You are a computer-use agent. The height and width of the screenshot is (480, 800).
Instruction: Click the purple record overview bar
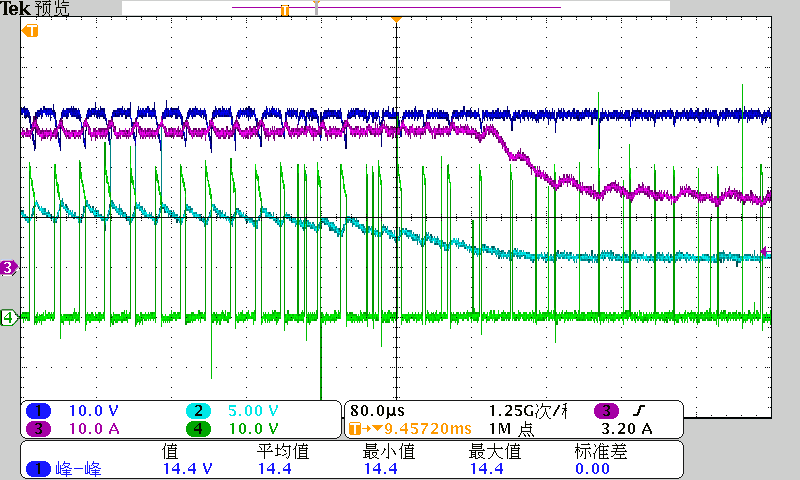point(396,7)
